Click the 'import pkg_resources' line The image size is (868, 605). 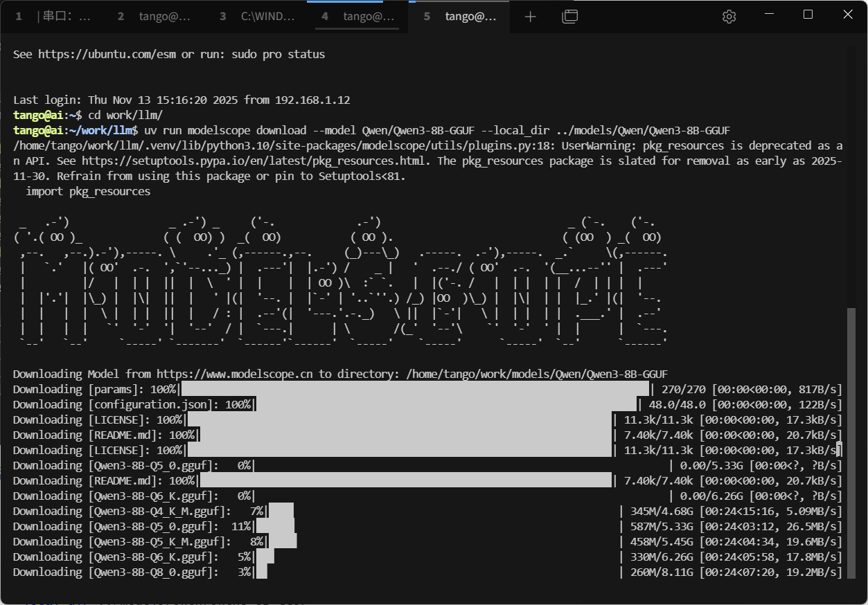[88, 191]
